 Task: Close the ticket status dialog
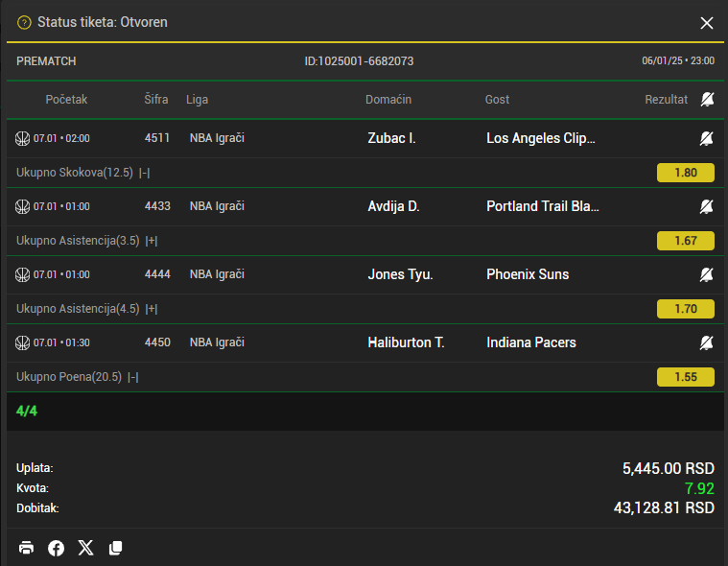point(707,23)
